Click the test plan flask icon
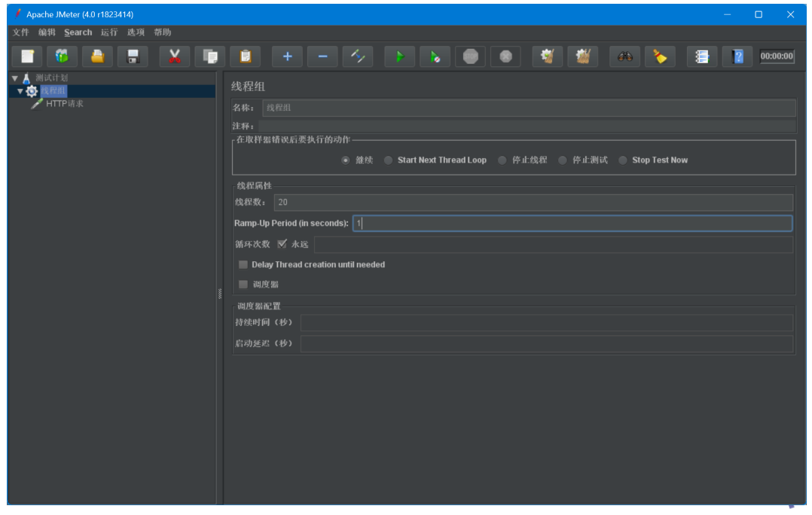The height and width of the screenshot is (515, 812). 26,78
